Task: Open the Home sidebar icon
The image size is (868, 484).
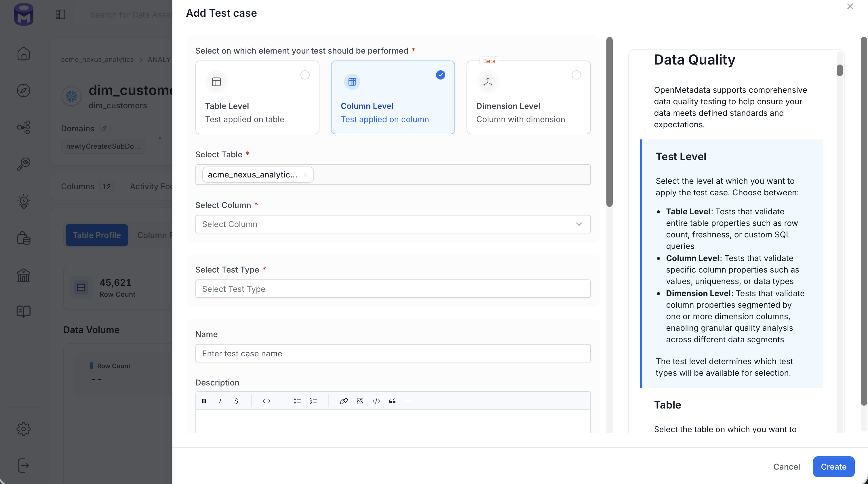Action: [24, 54]
